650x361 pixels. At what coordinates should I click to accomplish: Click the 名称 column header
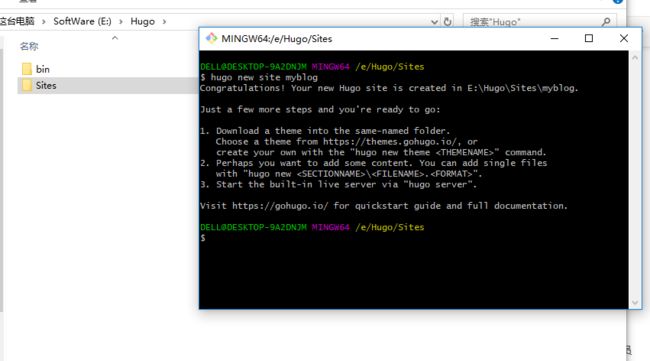pyautogui.click(x=29, y=46)
